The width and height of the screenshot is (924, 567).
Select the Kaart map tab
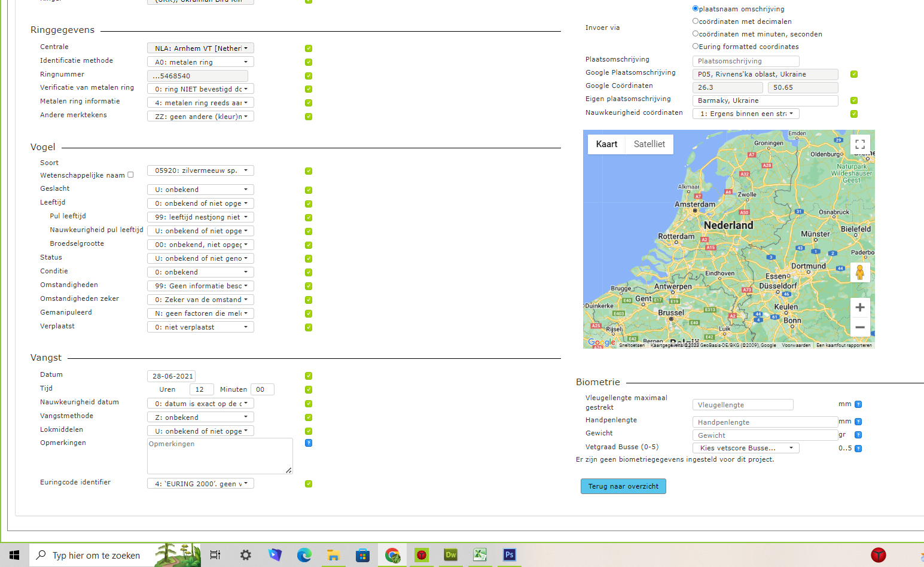point(606,144)
